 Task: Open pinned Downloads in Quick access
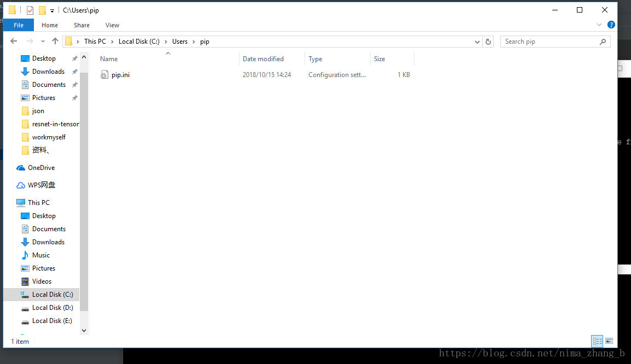click(48, 72)
